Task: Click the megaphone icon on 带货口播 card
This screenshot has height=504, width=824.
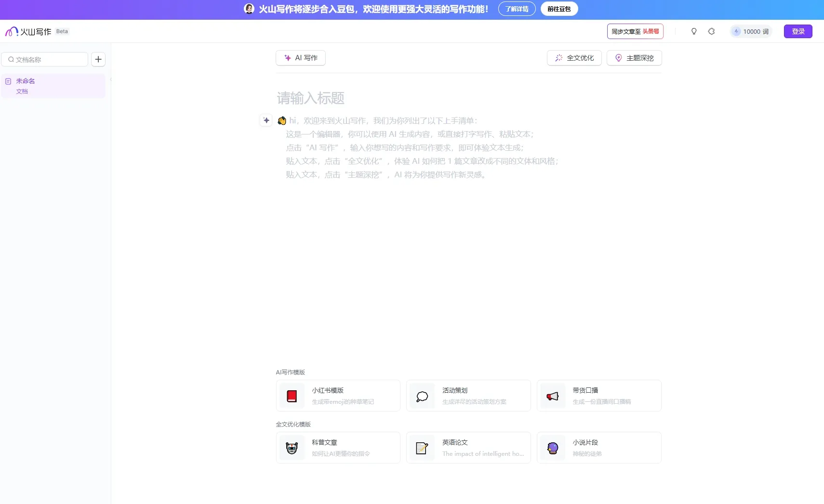Action: tap(552, 395)
